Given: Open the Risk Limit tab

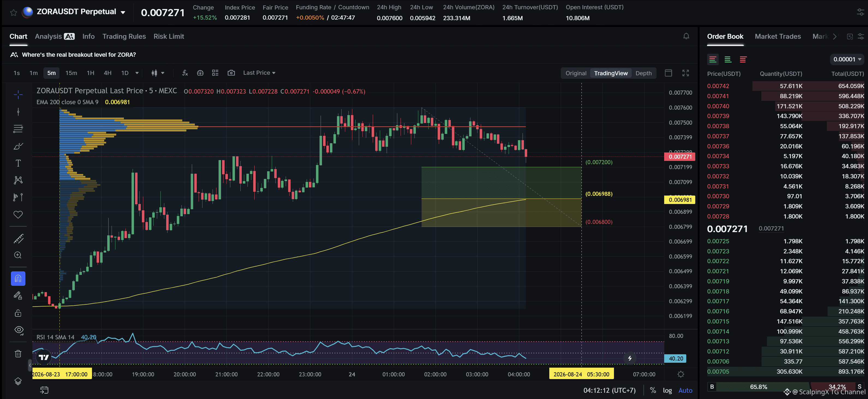Looking at the screenshot, I should point(168,36).
